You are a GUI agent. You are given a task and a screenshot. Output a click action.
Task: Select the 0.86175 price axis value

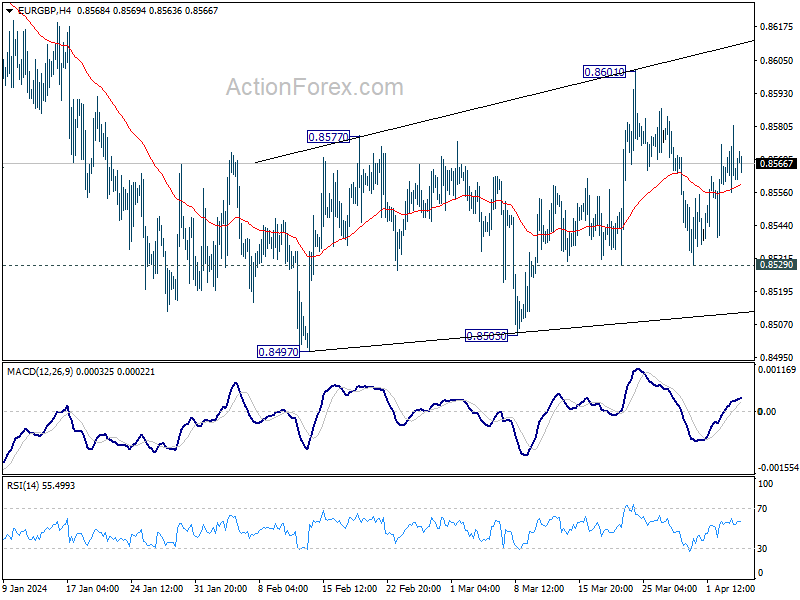coord(777,27)
